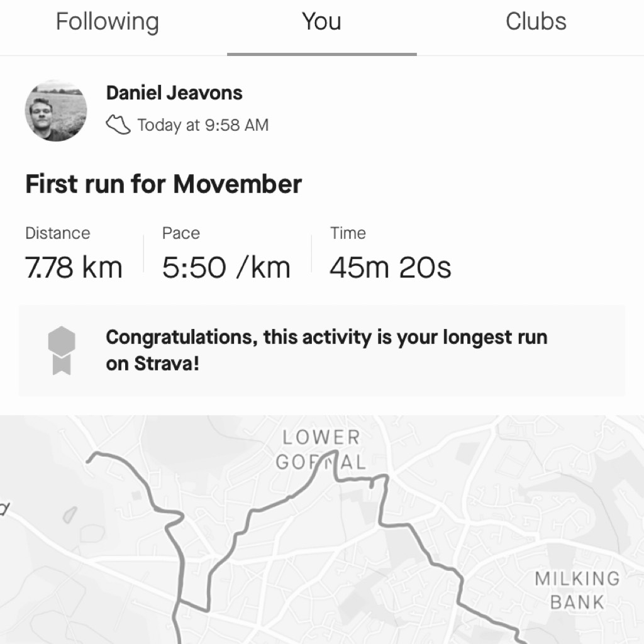Click the Milking Bank map label
Image resolution: width=644 pixels, height=644 pixels.
(x=577, y=590)
